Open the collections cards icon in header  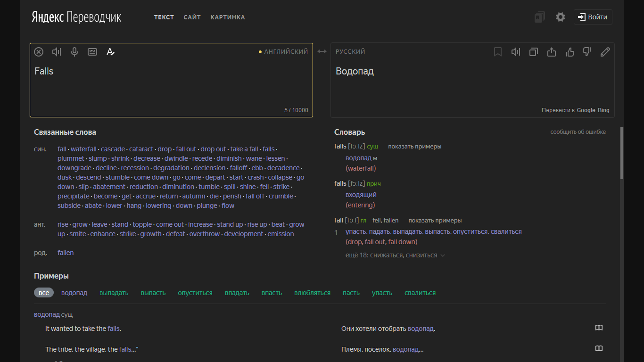[539, 17]
